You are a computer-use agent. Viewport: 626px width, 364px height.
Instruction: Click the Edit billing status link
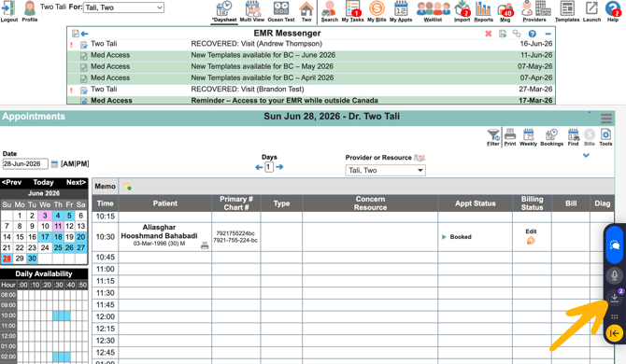[531, 231]
